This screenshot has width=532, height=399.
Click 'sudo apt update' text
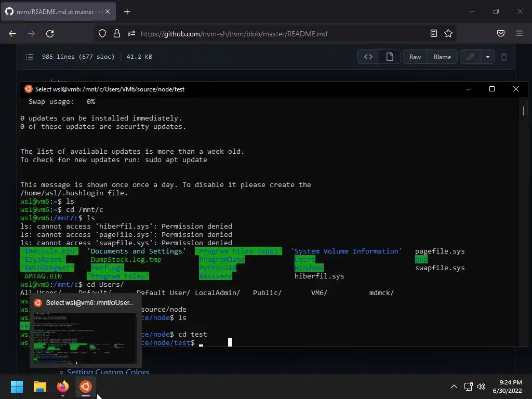[176, 160]
